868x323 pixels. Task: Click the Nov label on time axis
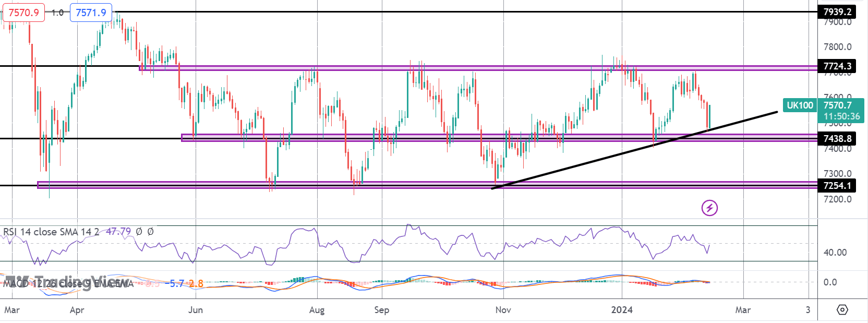(503, 310)
